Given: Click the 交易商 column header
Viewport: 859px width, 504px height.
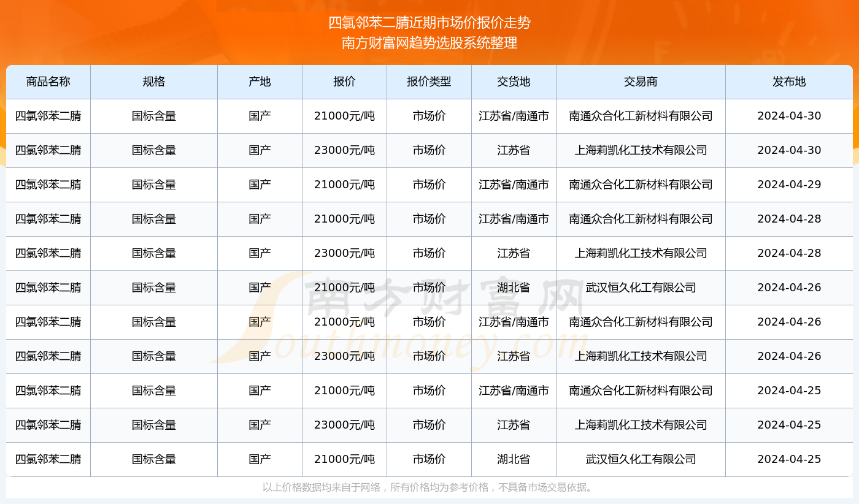Looking at the screenshot, I should point(641,82).
